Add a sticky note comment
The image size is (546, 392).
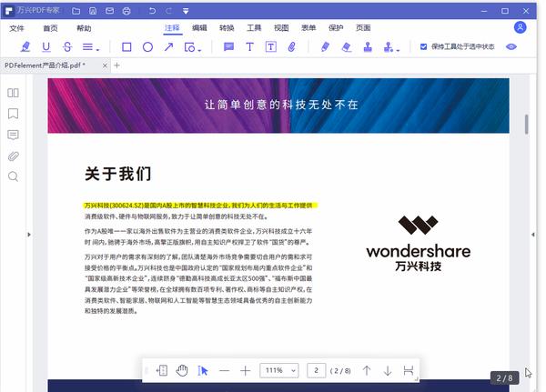(x=228, y=46)
